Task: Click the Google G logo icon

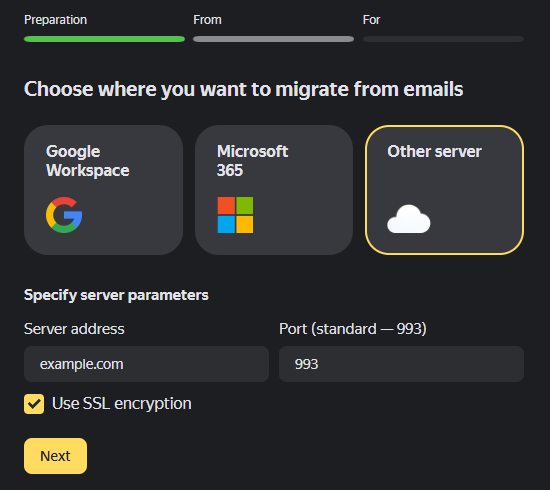Action: (64, 215)
